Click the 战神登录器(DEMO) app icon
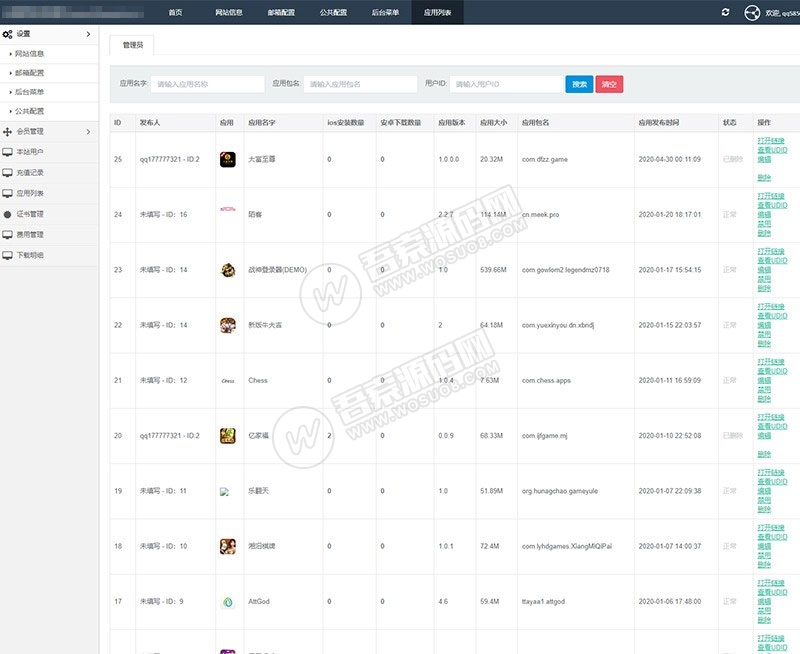The height and width of the screenshot is (654, 800). coord(228,270)
